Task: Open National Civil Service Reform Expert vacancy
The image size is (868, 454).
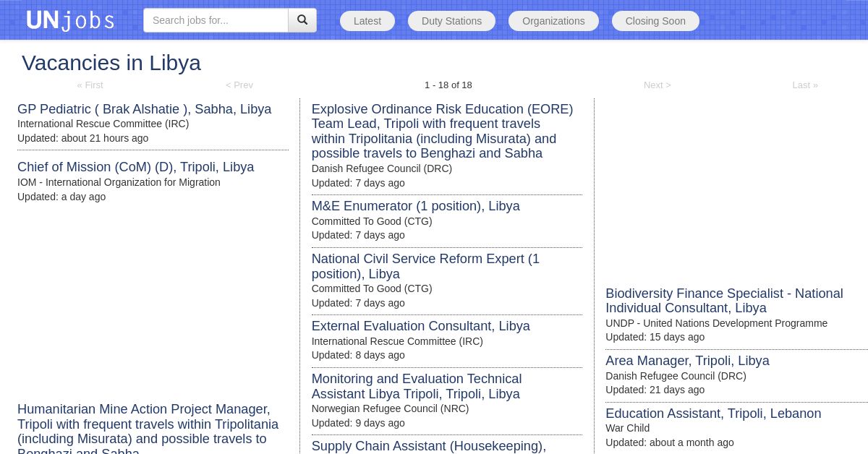Action: click(425, 266)
